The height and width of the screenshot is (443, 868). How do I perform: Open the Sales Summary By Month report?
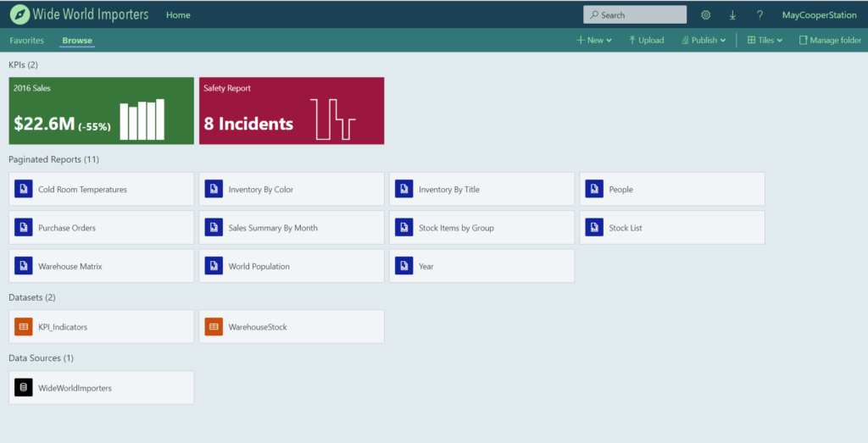pyautogui.click(x=292, y=227)
